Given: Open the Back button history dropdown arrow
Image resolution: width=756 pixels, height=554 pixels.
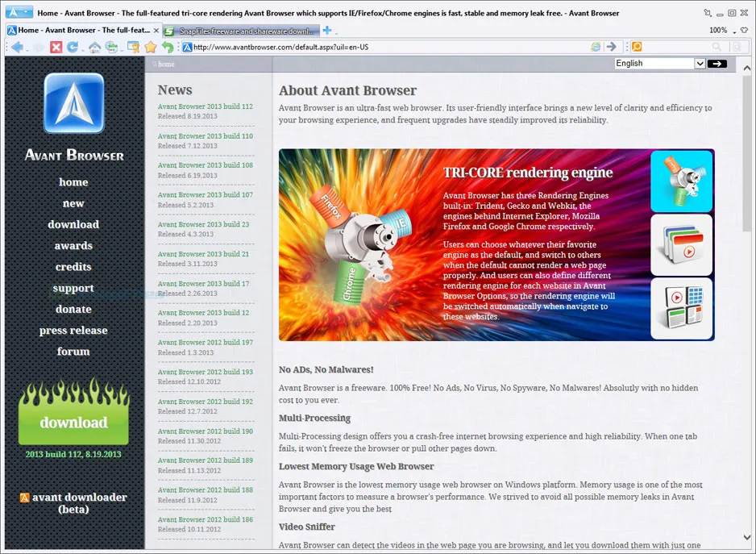Looking at the screenshot, I should (27, 48).
